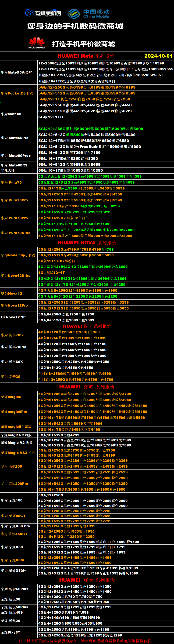Screen dimensions: 174x644
Task: Select the 华为 Mate60Pro+ model cell
Action: [19, 155]
